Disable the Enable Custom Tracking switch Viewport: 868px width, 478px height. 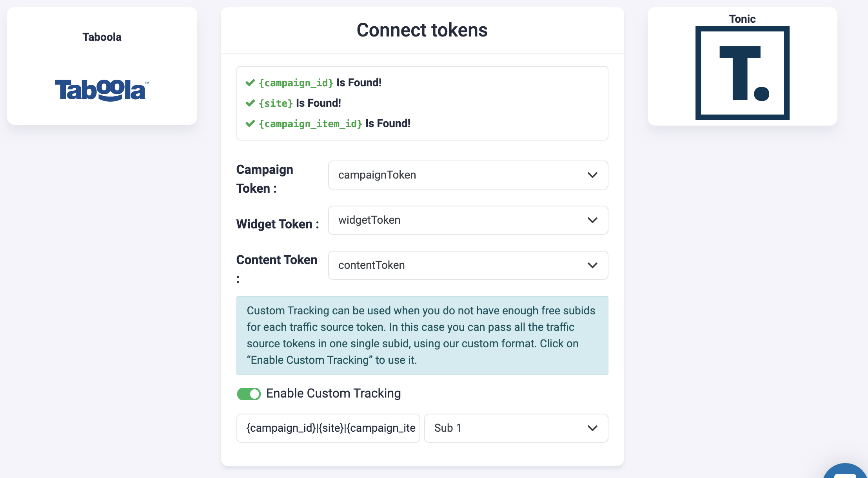point(249,394)
